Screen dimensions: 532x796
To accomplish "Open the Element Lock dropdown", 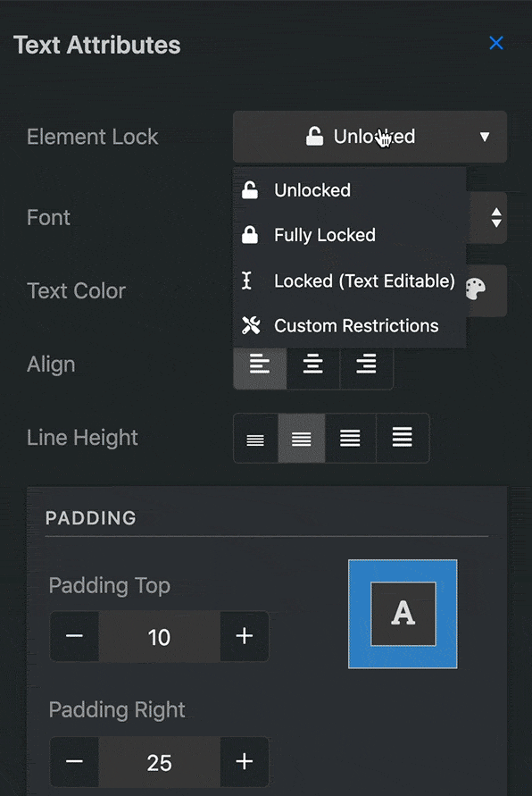I will pos(370,136).
